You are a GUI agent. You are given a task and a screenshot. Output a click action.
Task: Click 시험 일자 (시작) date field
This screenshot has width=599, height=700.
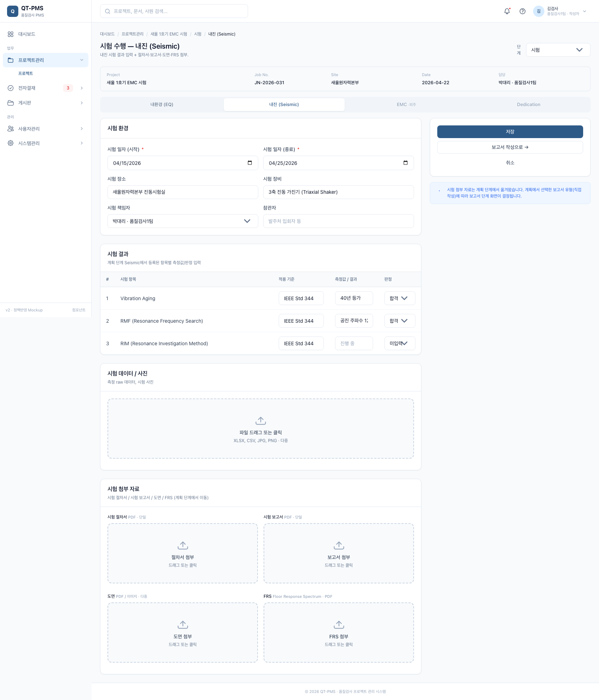(183, 163)
